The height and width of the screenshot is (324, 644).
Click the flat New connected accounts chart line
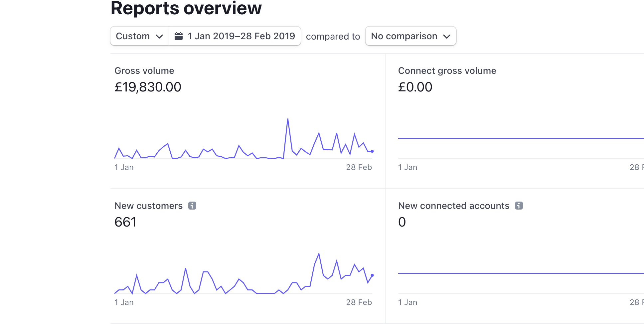pyautogui.click(x=521, y=273)
